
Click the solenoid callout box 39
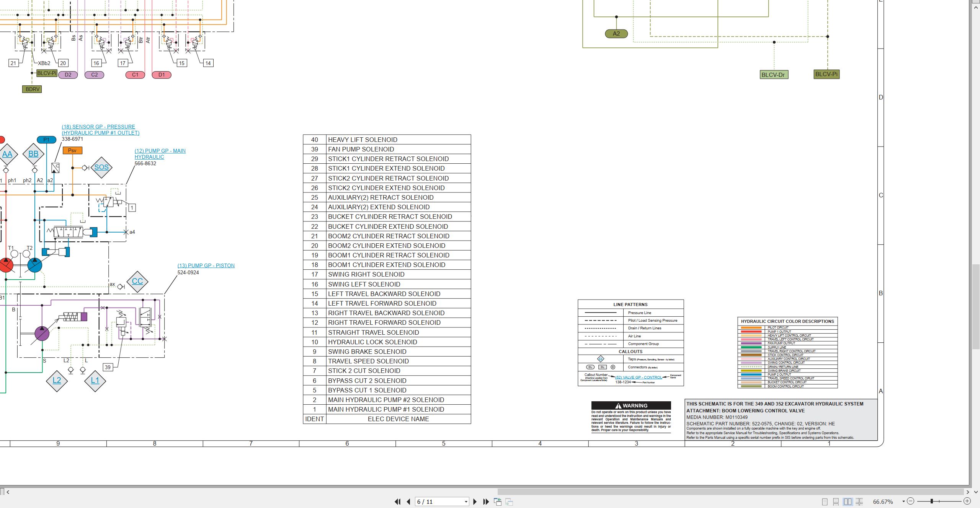108,367
